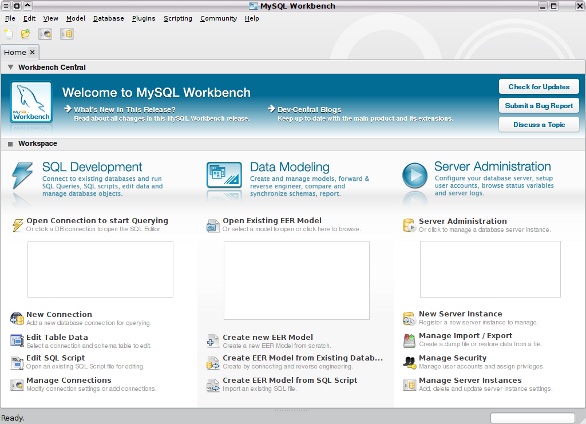Click the Edit SQL Script link text

click(56, 358)
